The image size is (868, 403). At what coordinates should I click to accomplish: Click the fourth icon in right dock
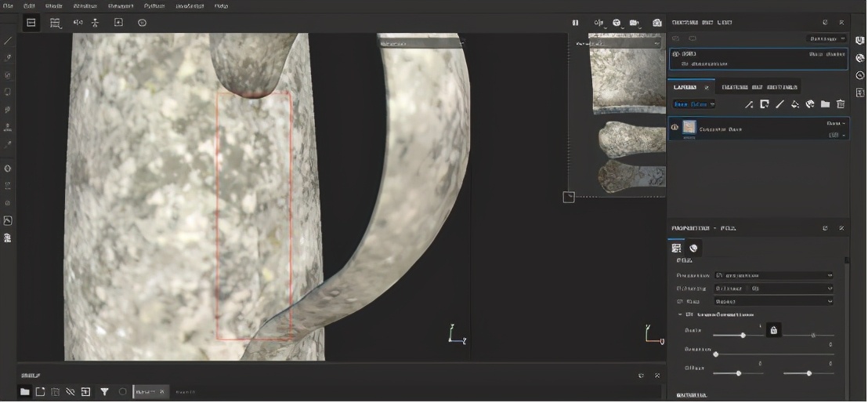(859, 92)
